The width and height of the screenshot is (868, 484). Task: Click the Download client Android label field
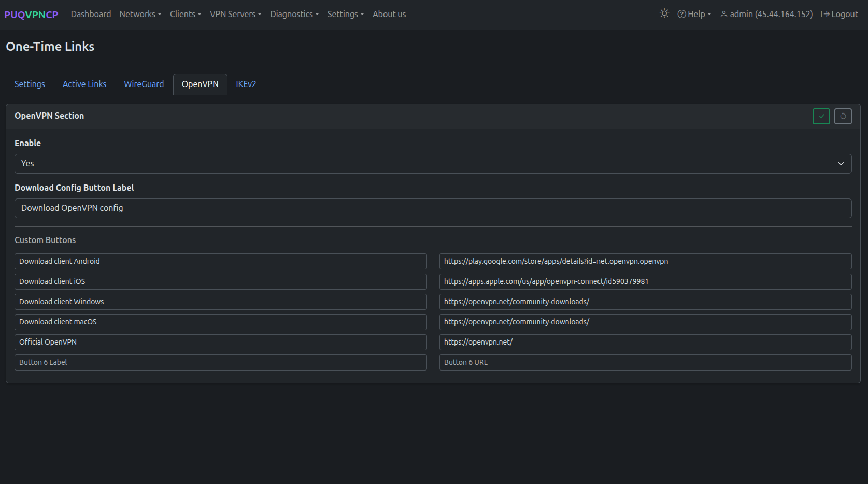[x=221, y=261]
